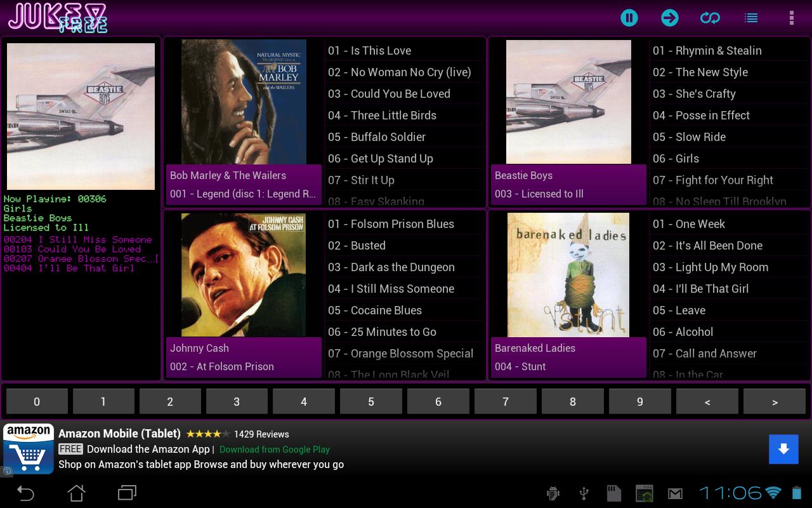Image resolution: width=812 pixels, height=508 pixels.
Task: Select 01 - One Week
Action: tap(730, 224)
